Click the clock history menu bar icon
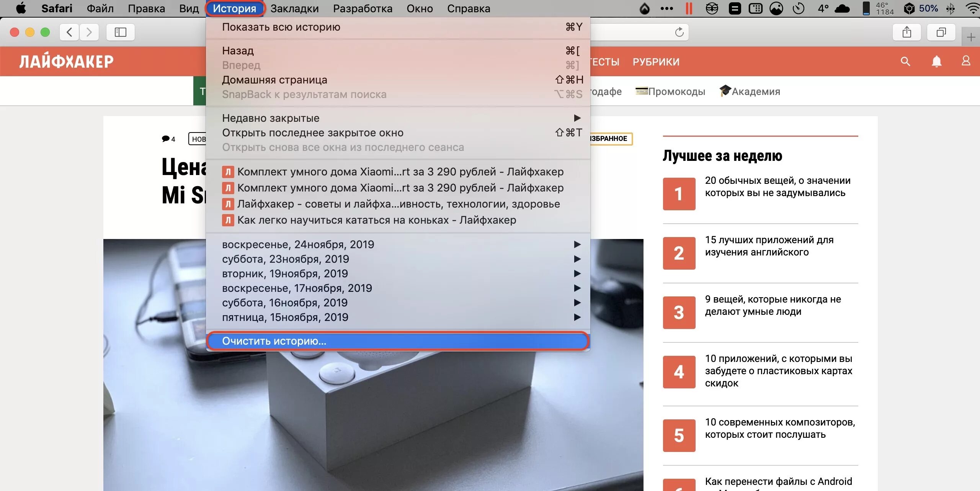Screen dimensions: 980x491 click(x=798, y=8)
